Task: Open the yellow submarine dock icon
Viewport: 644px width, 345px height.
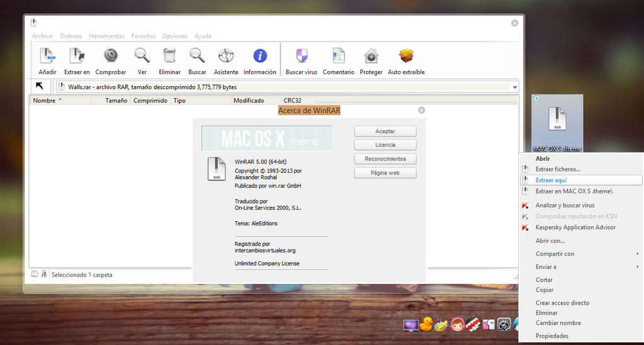Action: 441,324
